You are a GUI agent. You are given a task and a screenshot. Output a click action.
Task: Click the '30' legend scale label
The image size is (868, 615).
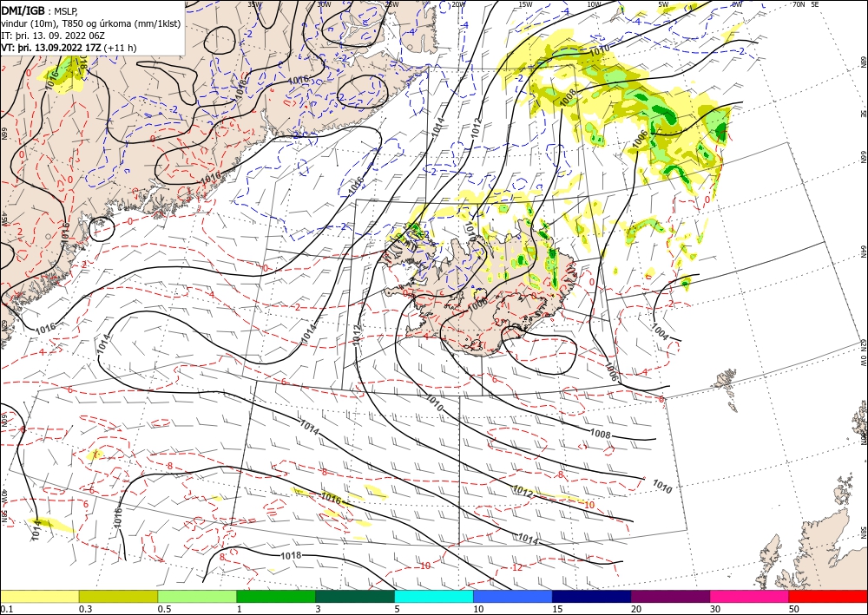(716, 609)
